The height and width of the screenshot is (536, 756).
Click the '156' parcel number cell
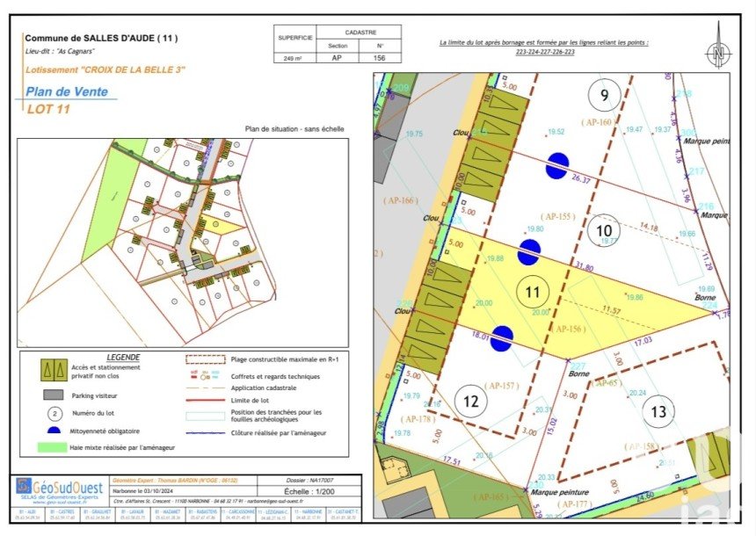tap(380, 58)
